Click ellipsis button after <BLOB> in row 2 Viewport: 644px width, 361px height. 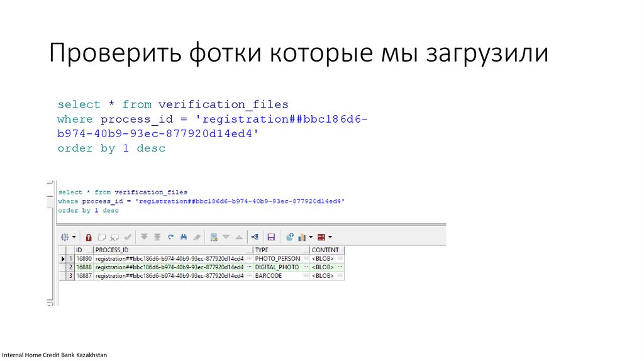coord(340,267)
